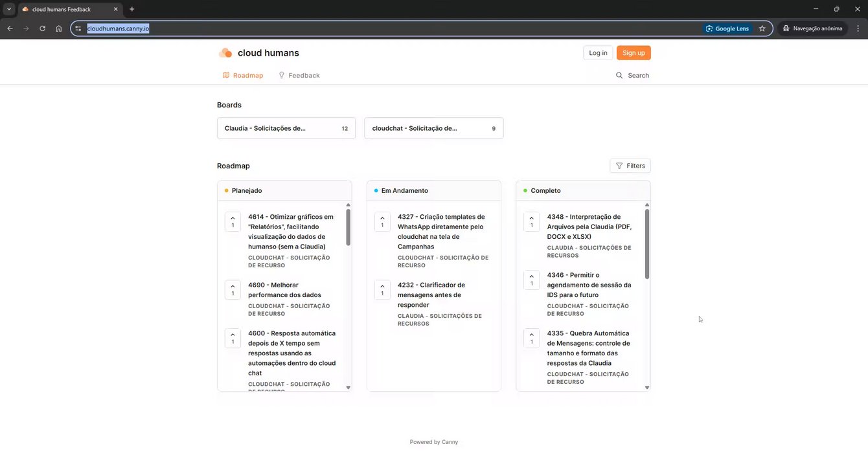
Task: Open Google Lens in address bar
Action: click(x=727, y=28)
